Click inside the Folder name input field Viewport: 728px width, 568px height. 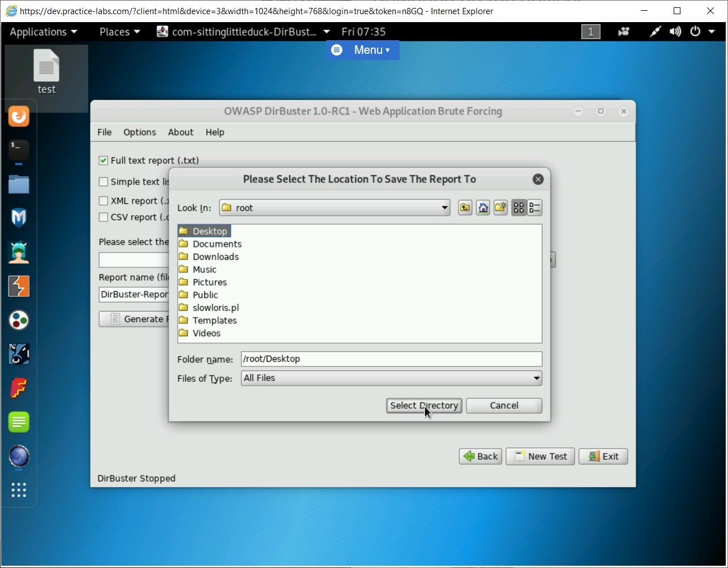point(391,358)
